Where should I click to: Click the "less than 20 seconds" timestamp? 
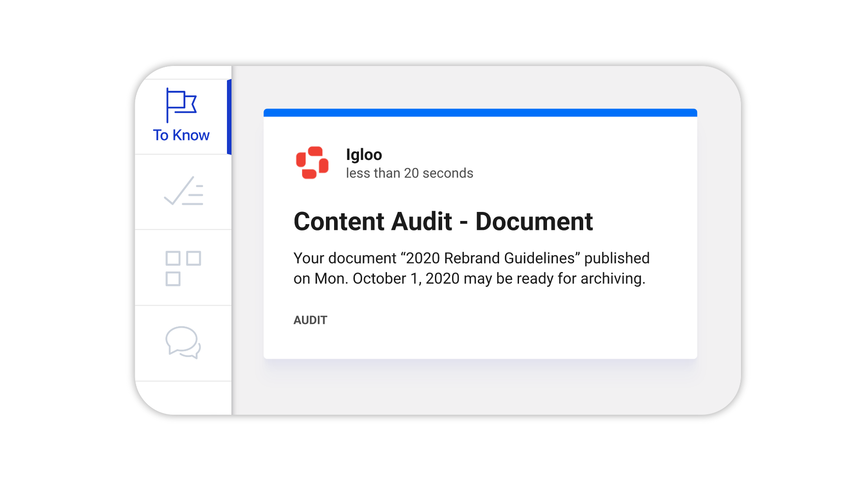[409, 173]
